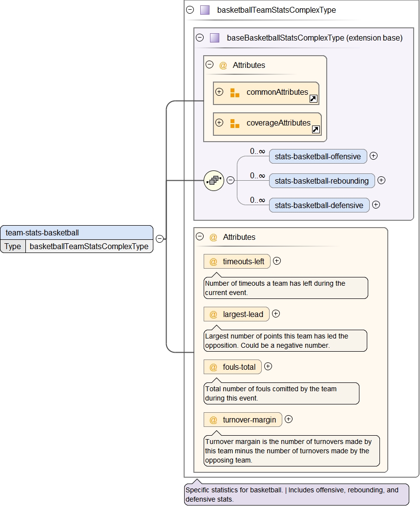Click the baseBasketballStatsComplexType purple type icon
Screen dimensions: 420x507
[215, 38]
